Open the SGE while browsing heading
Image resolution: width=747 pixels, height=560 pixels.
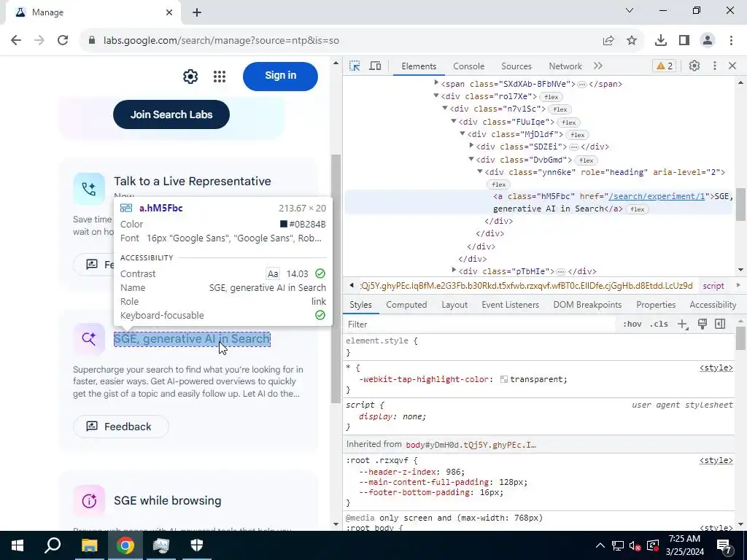(x=168, y=501)
